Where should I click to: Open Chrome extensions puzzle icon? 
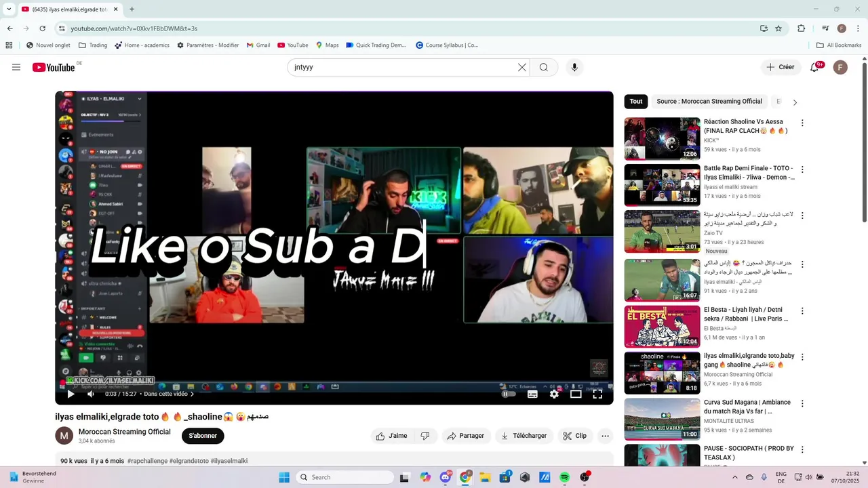[802, 28]
